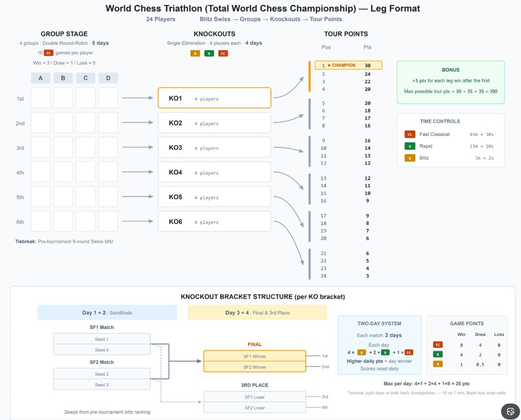Click the green R badge beside Rapid
This screenshot has width=521, height=420.
(x=409, y=146)
